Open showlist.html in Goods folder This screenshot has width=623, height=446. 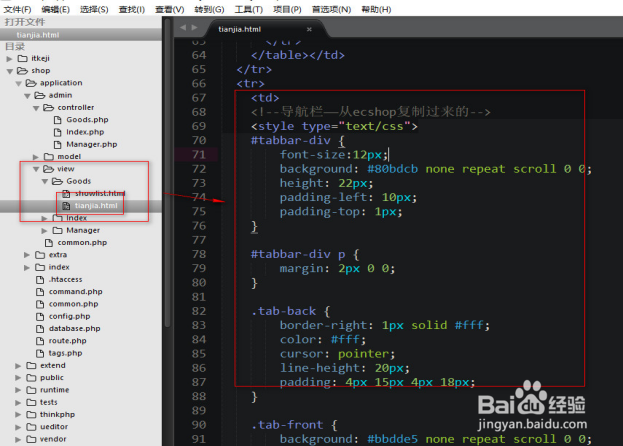pyautogui.click(x=100, y=193)
